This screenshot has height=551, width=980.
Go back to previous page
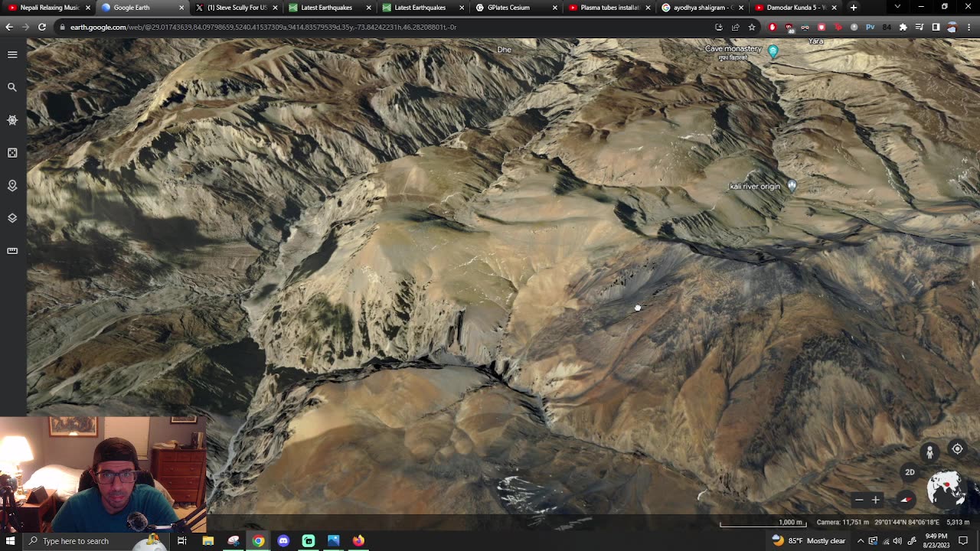(x=9, y=28)
